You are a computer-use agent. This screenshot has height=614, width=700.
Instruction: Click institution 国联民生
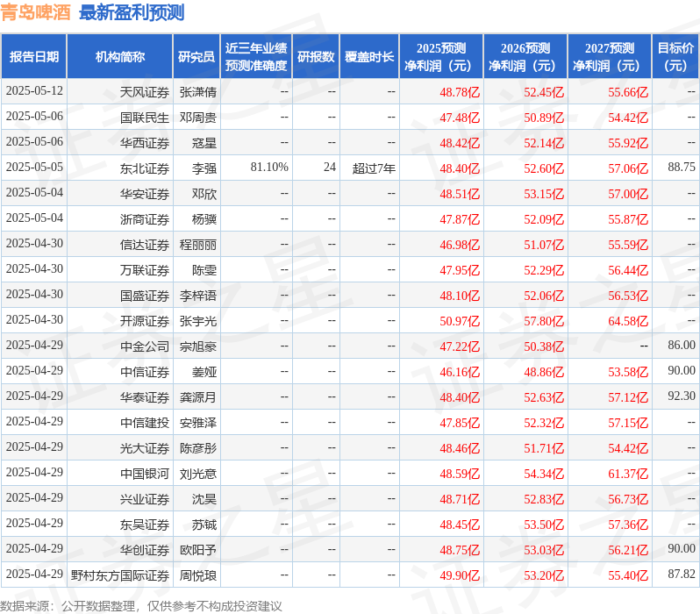pos(144,118)
